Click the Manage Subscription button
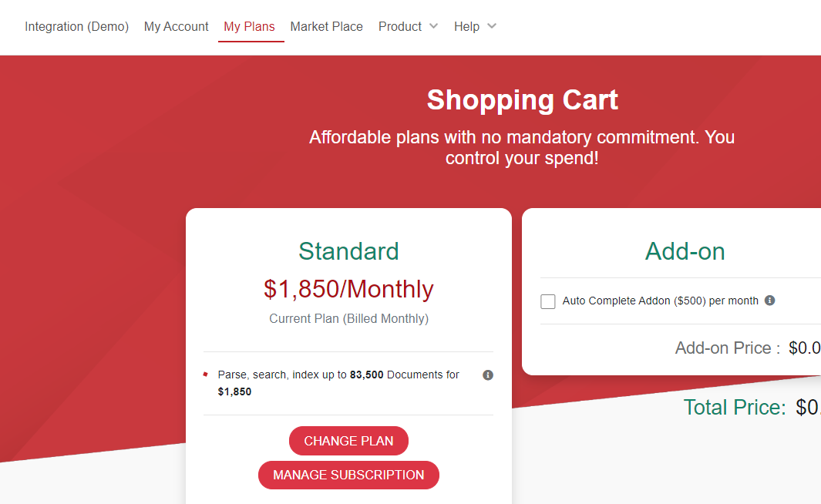This screenshot has height=504, width=821. click(348, 475)
